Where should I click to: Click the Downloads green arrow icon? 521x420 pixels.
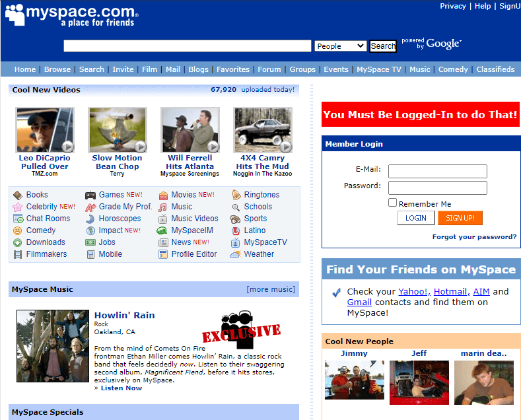pos(18,242)
